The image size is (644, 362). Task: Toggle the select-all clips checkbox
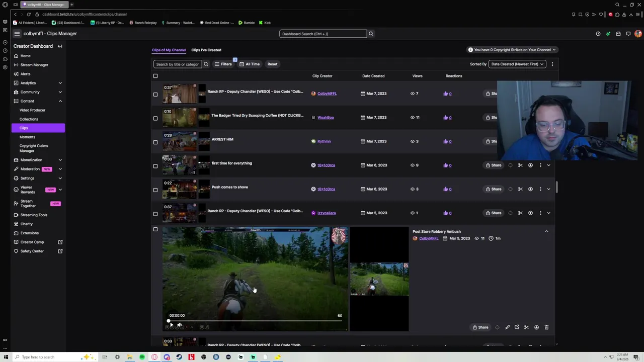tap(155, 76)
